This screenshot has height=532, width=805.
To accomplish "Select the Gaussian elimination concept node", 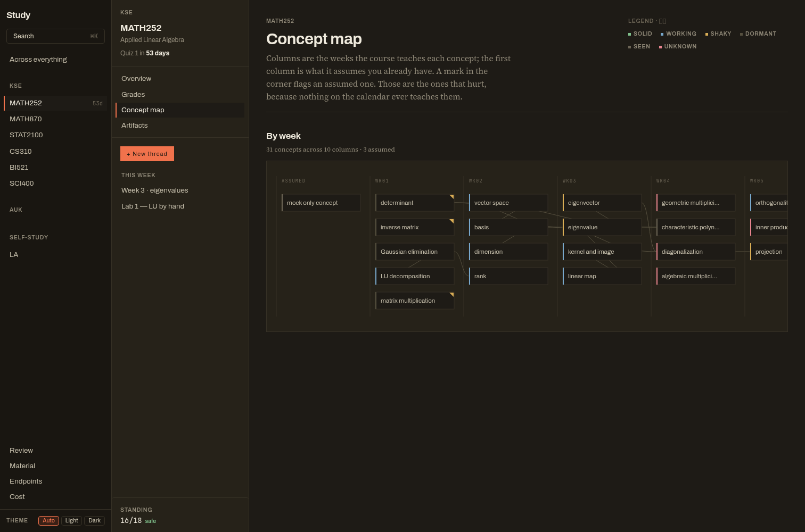I will 415,252.
